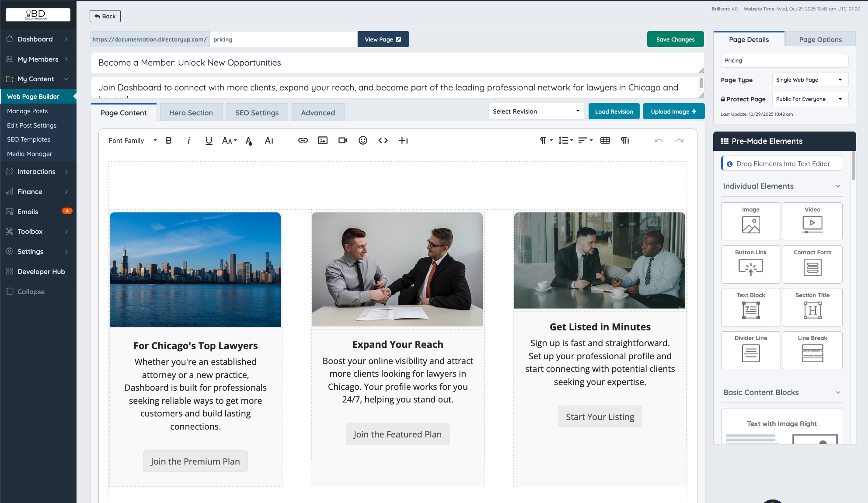Open the emoticons picker
Viewport: 868px width, 503px height.
tap(363, 140)
